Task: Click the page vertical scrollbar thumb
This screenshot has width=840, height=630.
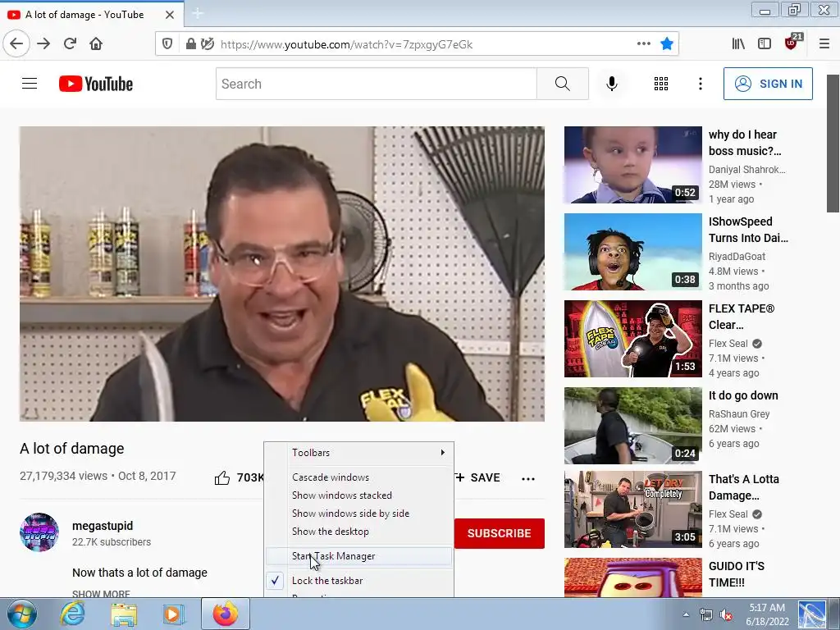Action: [x=833, y=144]
